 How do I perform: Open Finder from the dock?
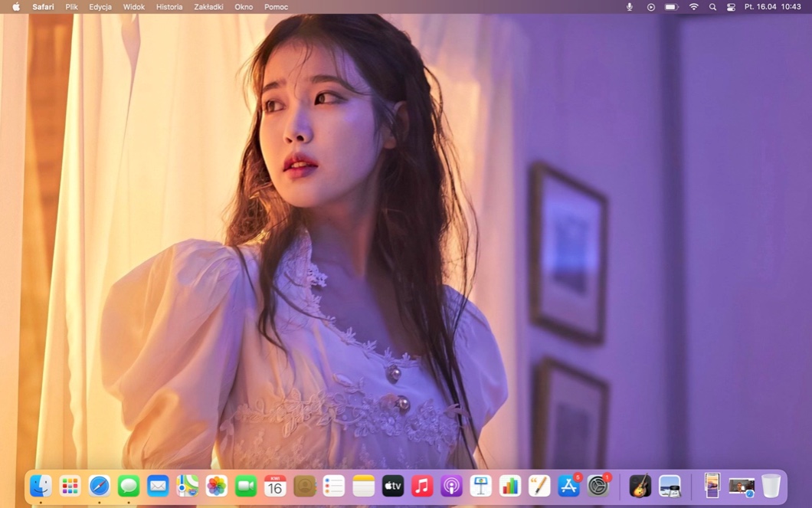(41, 486)
